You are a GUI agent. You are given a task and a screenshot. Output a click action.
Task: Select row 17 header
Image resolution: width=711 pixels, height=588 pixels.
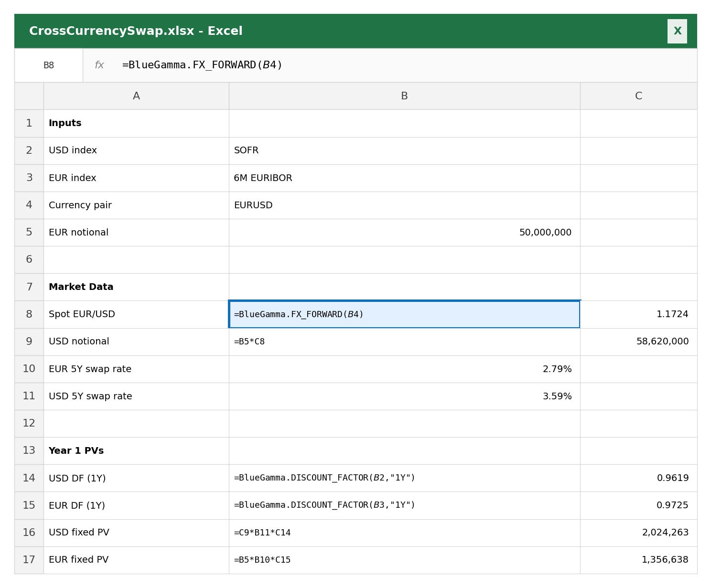(x=29, y=559)
